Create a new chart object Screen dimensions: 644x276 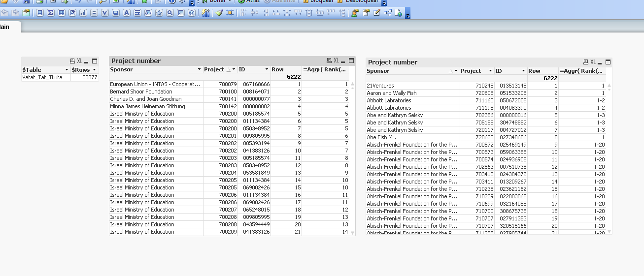[83, 13]
